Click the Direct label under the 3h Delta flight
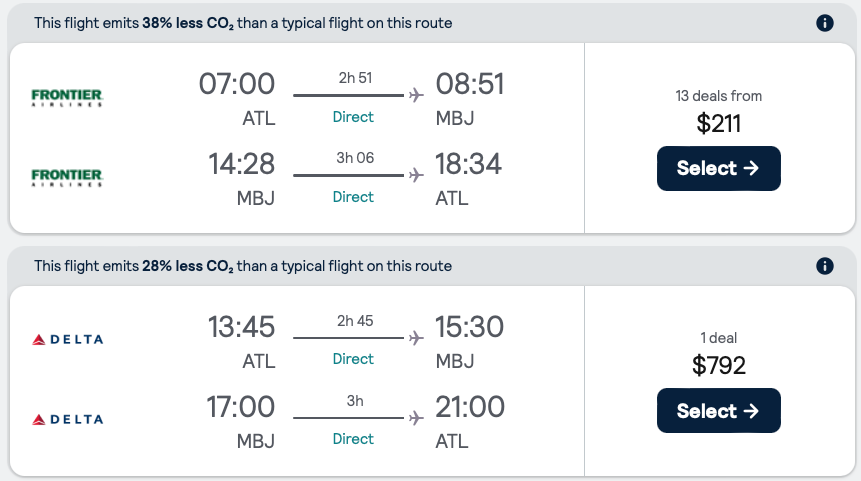Screen dimensions: 861x481 (x=353, y=439)
